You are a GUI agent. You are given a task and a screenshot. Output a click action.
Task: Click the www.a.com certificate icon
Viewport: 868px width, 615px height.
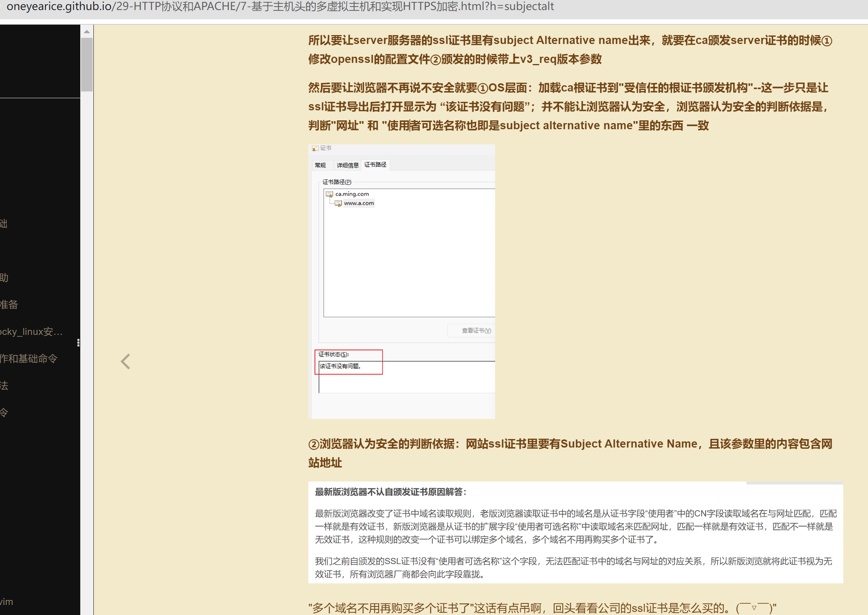[x=338, y=203]
